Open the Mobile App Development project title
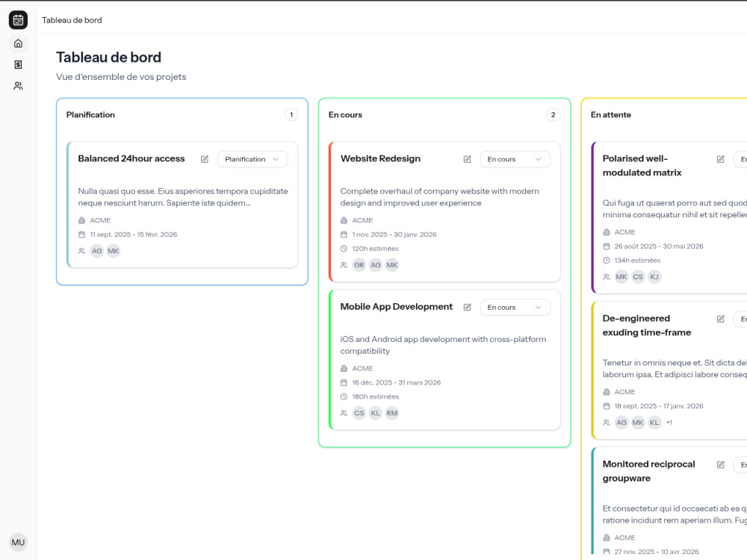The height and width of the screenshot is (560, 747). coord(397,307)
